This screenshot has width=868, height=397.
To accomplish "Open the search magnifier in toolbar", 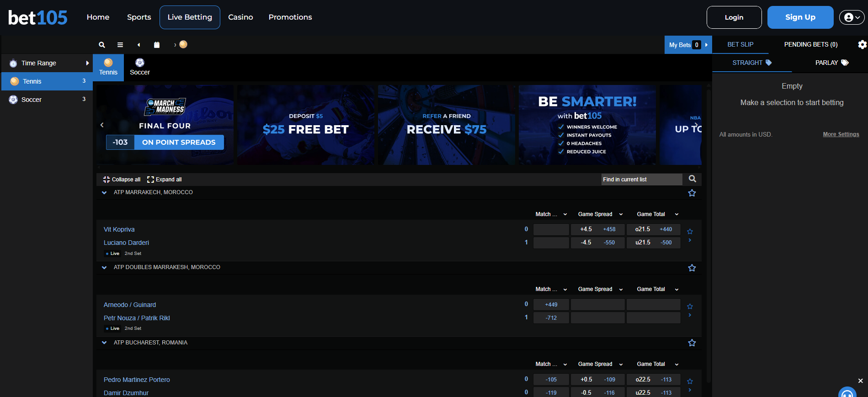I will 102,45.
